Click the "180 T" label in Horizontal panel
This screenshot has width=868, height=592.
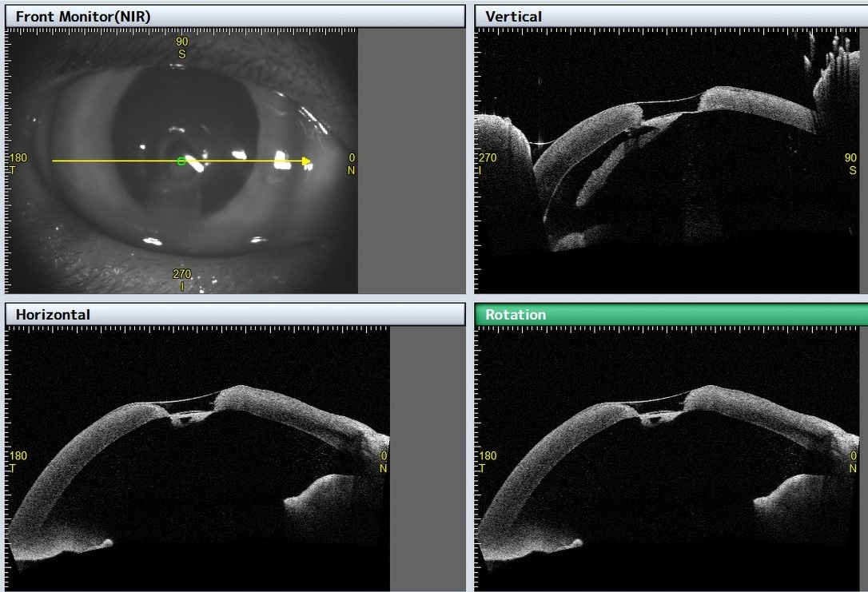pos(17,462)
